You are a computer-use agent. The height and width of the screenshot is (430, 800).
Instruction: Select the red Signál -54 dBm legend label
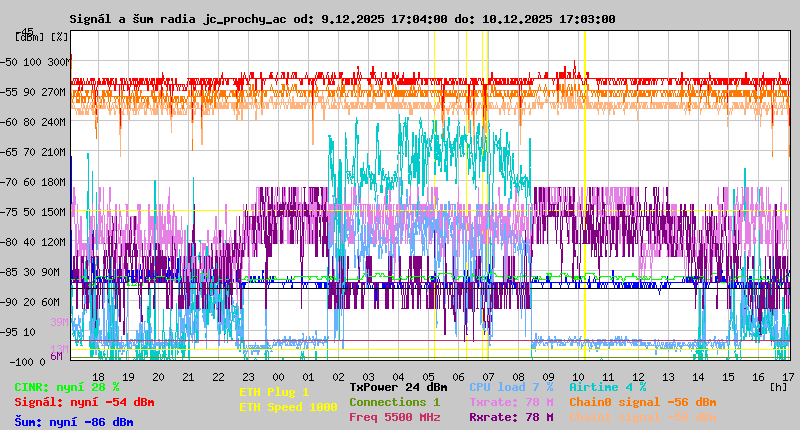tap(84, 402)
